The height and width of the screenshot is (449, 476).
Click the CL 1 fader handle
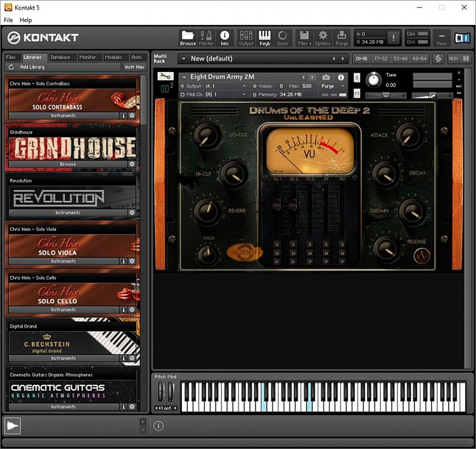click(276, 205)
